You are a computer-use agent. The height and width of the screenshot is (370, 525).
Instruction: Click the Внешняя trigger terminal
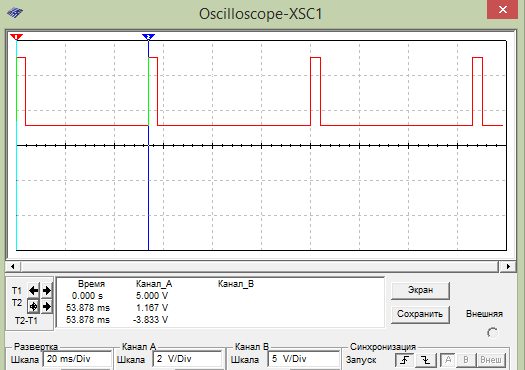click(493, 333)
